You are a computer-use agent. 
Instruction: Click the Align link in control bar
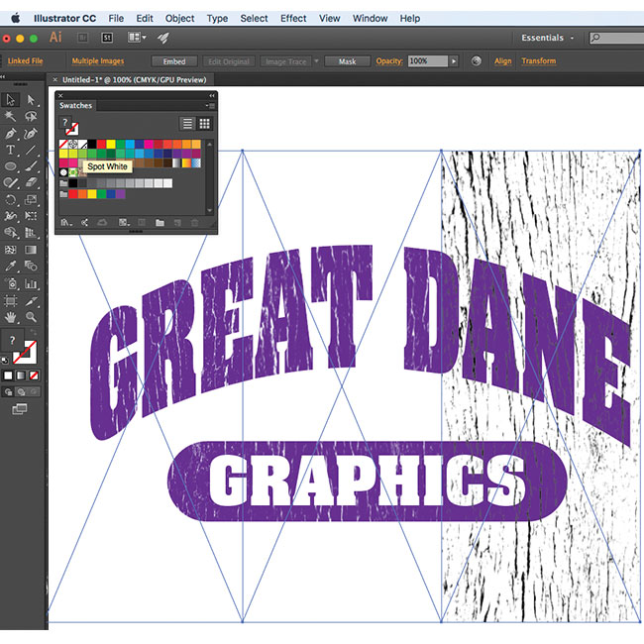502,61
